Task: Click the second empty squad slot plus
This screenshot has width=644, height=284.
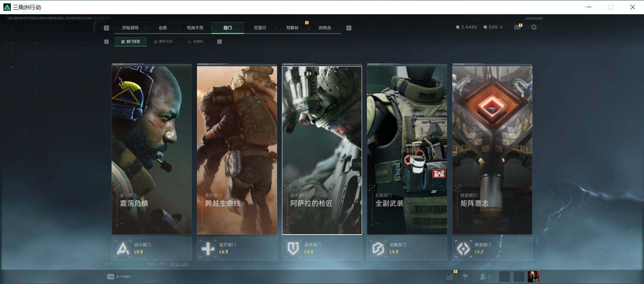Action: tap(519, 277)
